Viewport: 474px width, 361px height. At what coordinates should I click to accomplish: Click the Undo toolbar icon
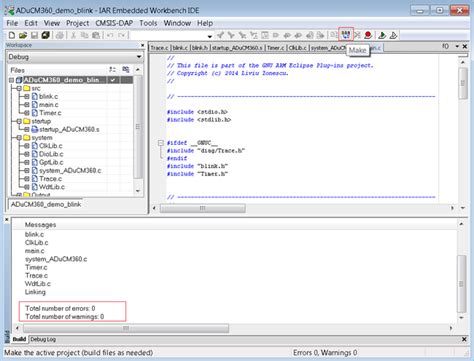110,35
